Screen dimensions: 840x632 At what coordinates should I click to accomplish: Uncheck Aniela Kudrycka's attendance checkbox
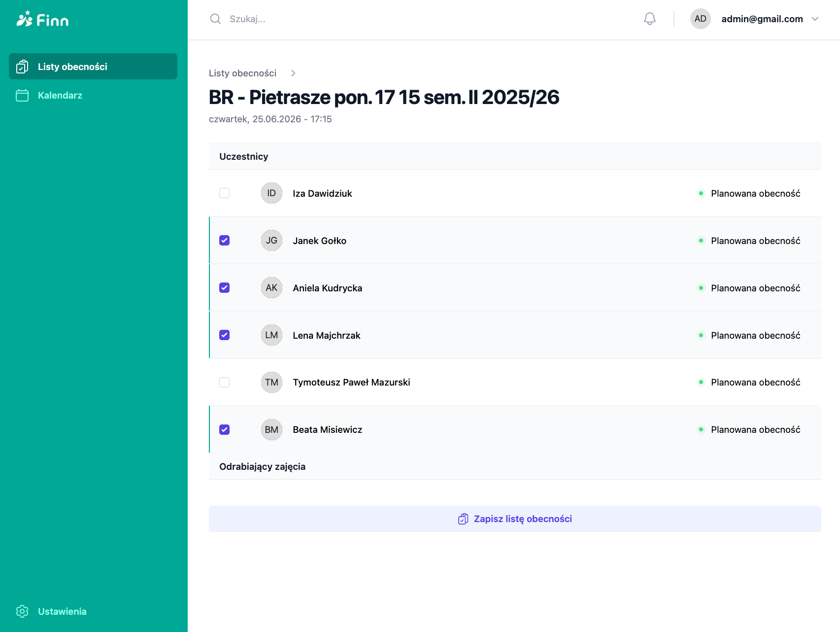pyautogui.click(x=224, y=288)
